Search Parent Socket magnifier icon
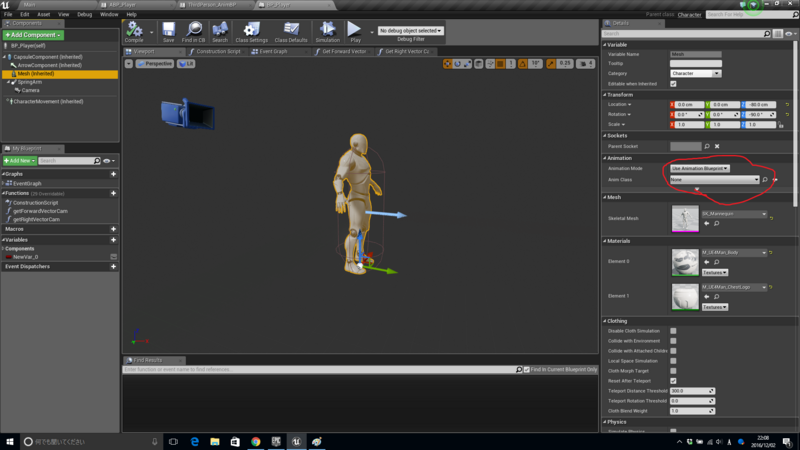 click(707, 146)
